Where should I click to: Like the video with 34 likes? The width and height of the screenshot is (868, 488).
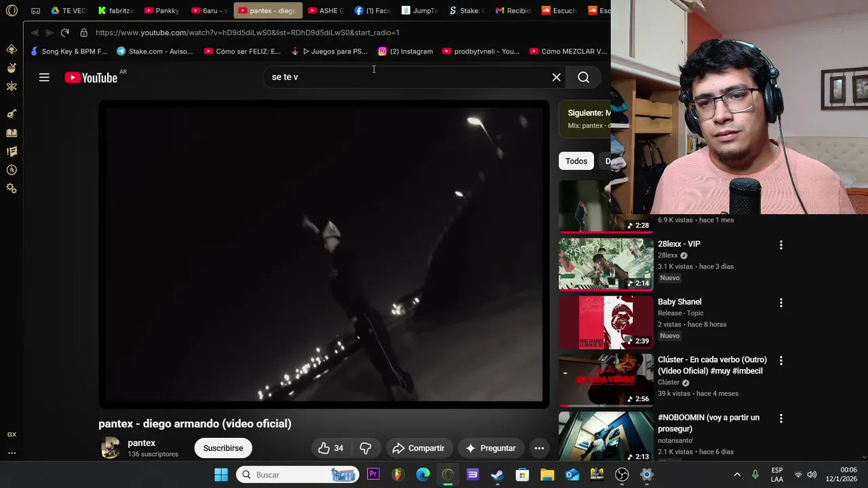point(330,448)
